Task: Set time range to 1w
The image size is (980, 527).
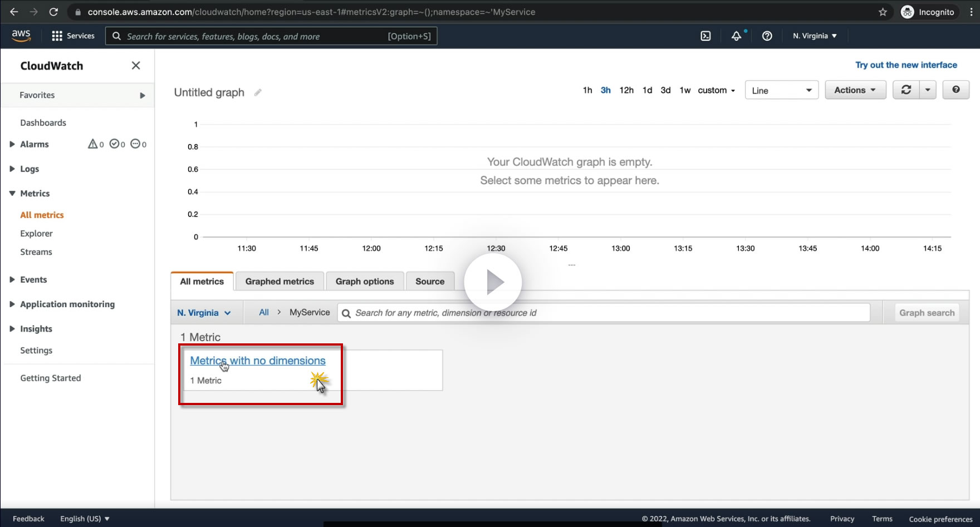Action: click(x=685, y=90)
